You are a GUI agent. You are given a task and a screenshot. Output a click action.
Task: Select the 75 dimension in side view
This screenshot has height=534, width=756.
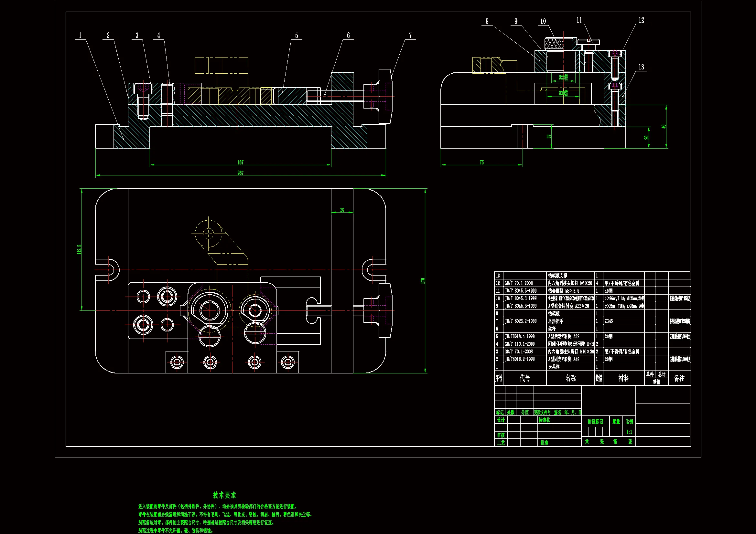point(481,162)
